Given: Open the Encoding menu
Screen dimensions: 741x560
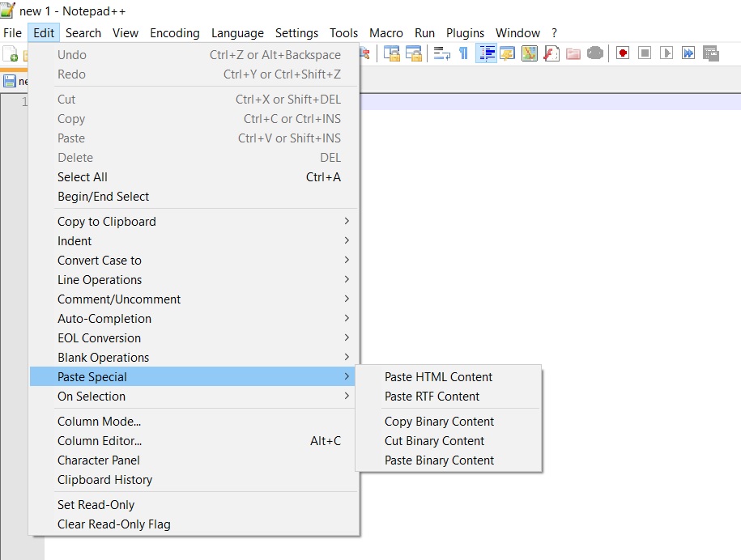Looking at the screenshot, I should [174, 33].
